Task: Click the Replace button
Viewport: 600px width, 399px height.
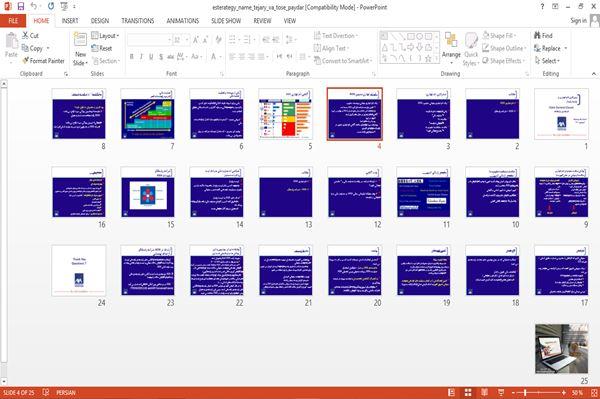Action: point(548,48)
